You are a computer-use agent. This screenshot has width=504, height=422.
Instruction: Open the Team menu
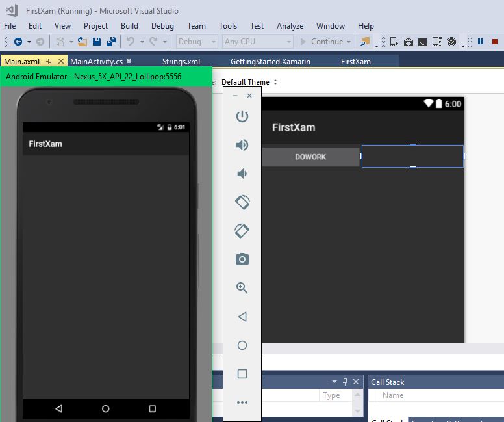[x=196, y=26]
